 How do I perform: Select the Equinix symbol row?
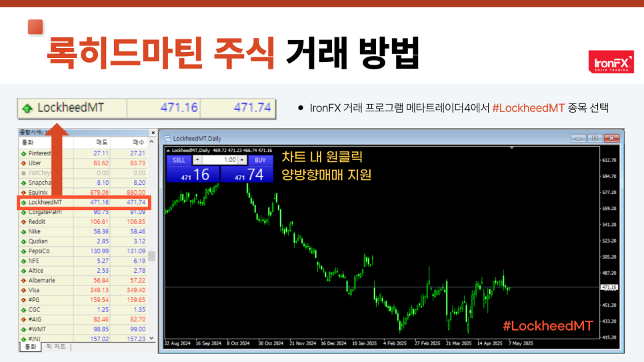83,192
